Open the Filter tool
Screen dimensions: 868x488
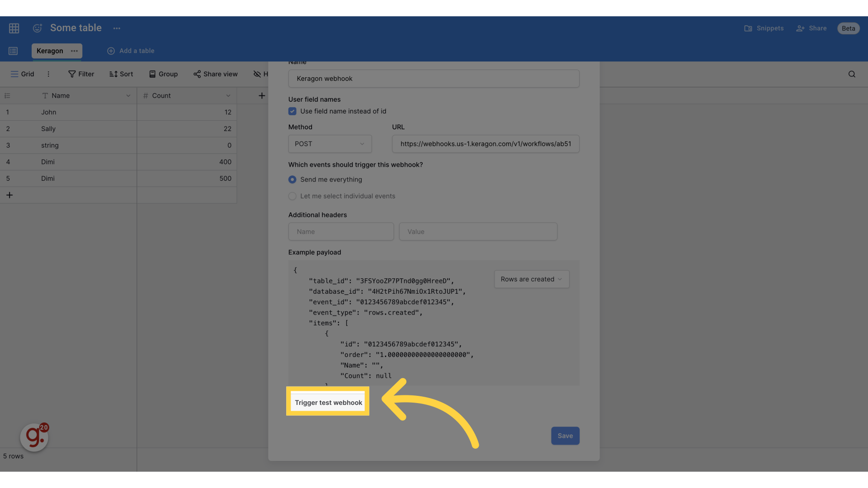[x=81, y=74]
